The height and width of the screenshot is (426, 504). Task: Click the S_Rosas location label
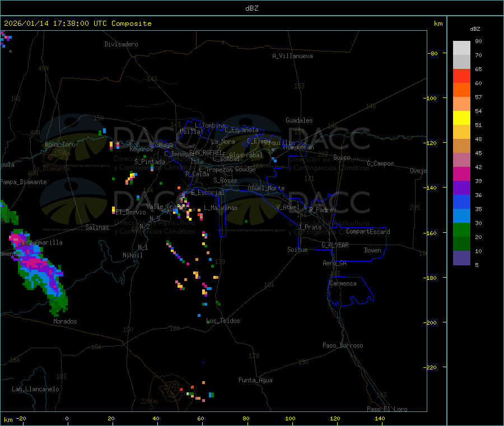point(225,180)
